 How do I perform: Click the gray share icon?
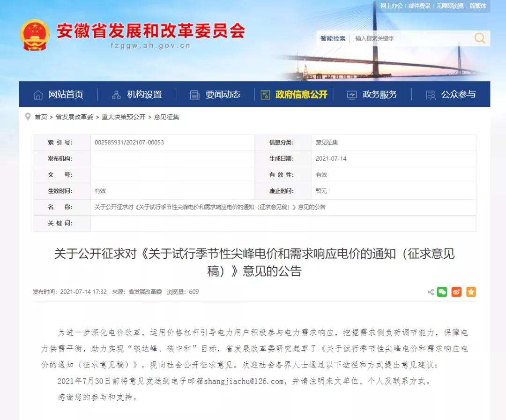431,292
